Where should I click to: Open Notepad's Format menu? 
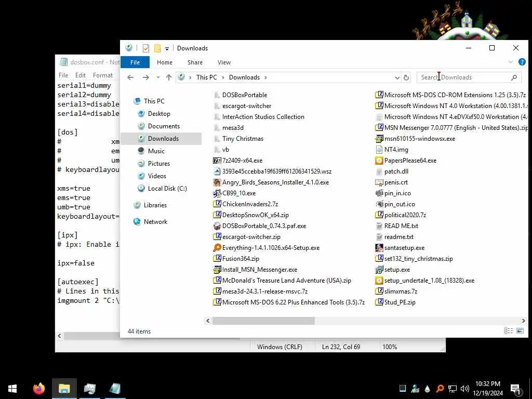(x=103, y=75)
